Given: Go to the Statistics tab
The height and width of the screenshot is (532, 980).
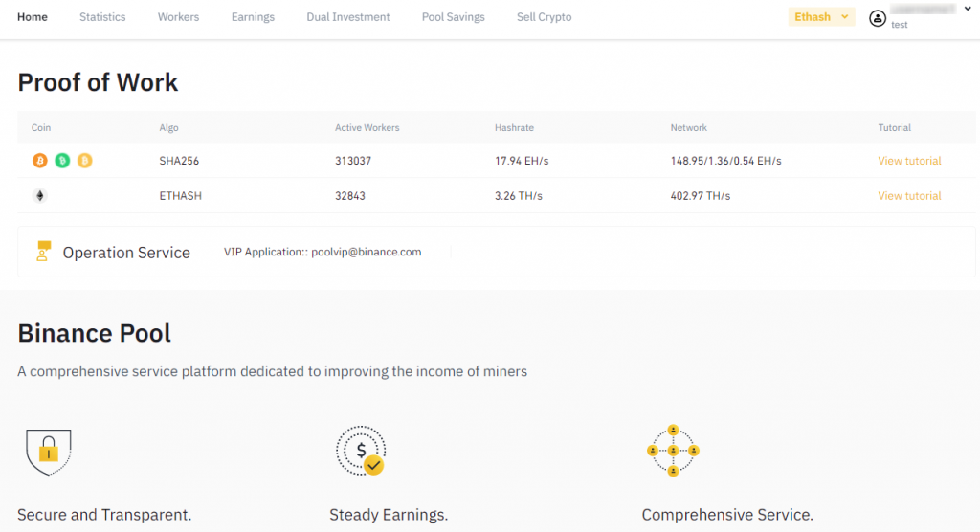Looking at the screenshot, I should [102, 17].
